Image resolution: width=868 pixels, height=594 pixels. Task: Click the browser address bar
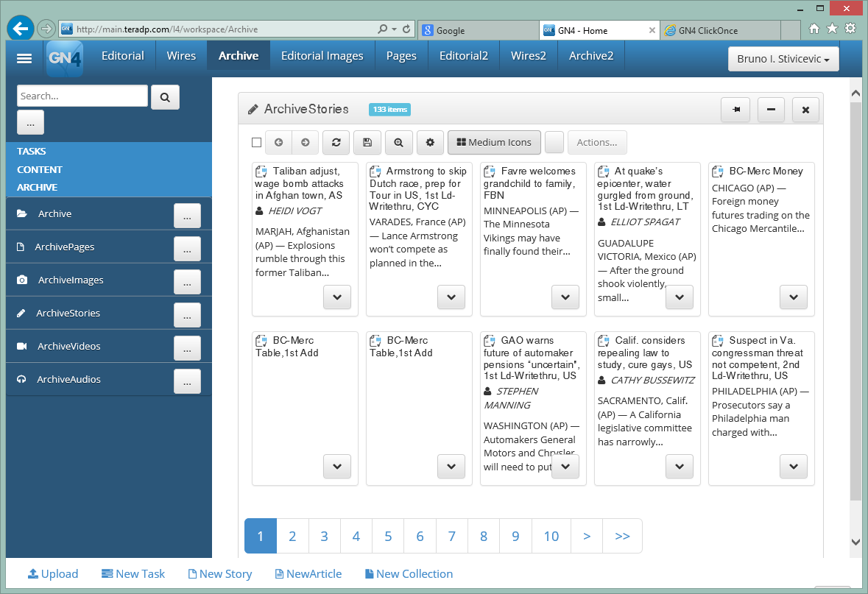[x=222, y=29]
